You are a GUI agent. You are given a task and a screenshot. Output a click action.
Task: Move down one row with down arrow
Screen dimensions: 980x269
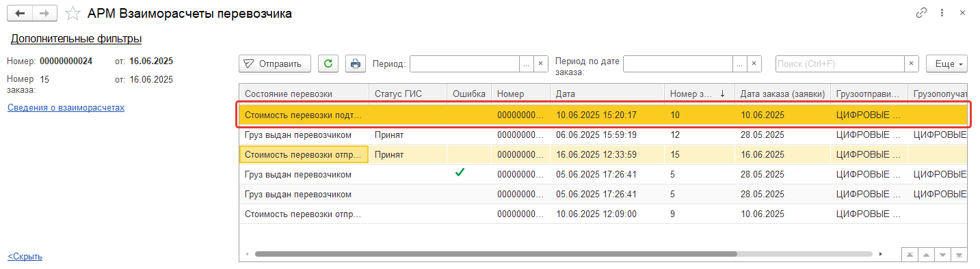click(942, 254)
